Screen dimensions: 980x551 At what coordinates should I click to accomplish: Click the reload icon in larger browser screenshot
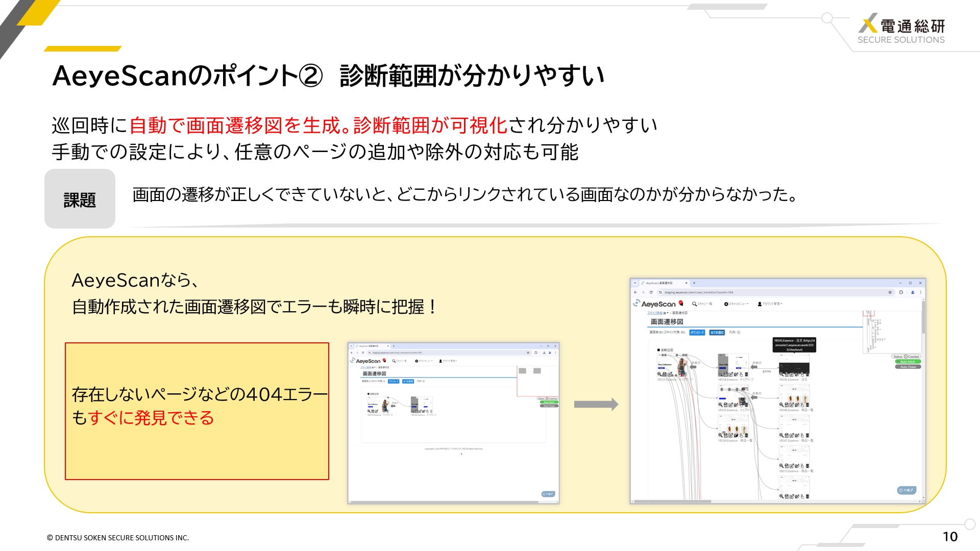click(651, 292)
